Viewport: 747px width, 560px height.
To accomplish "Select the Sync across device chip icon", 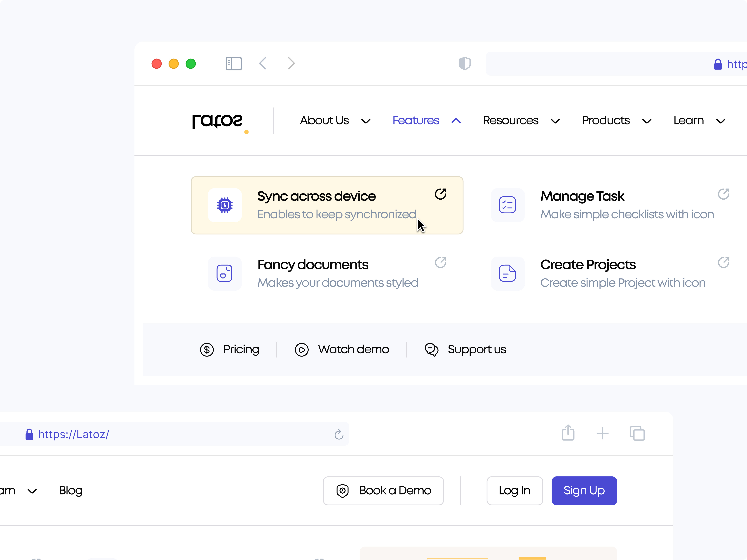I will pos(225,205).
